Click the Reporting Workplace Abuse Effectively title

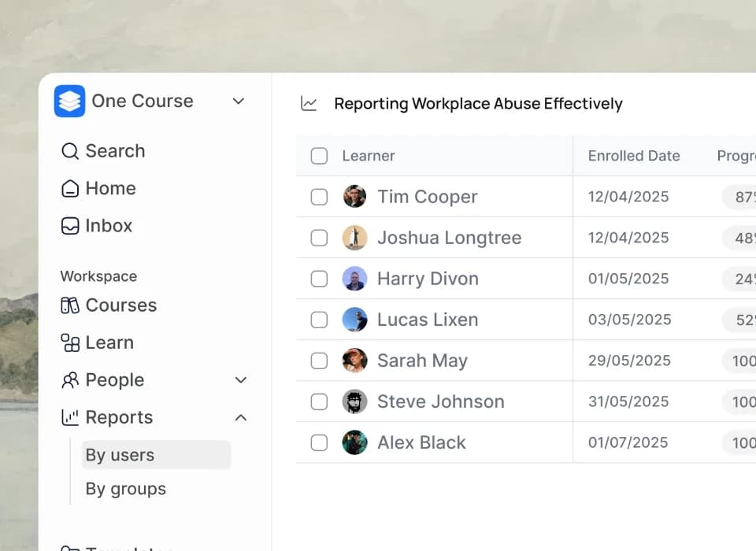click(x=478, y=104)
